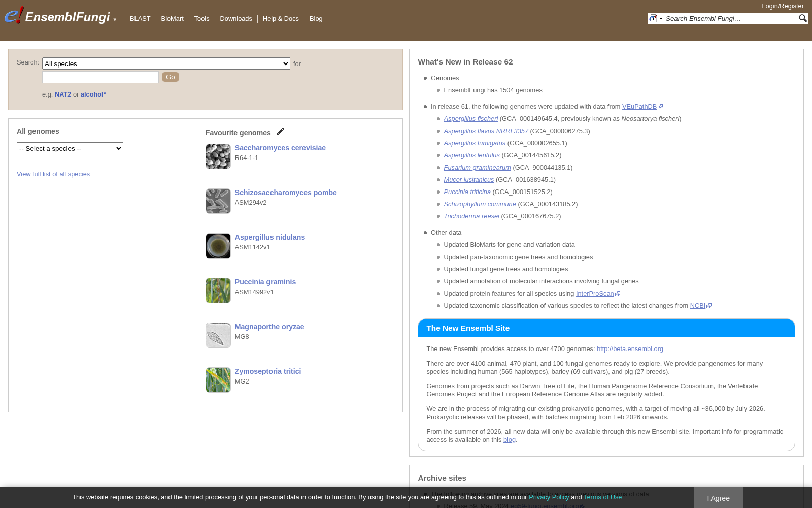Click the Schizosaccharomyces pombe thumbnail

point(218,201)
